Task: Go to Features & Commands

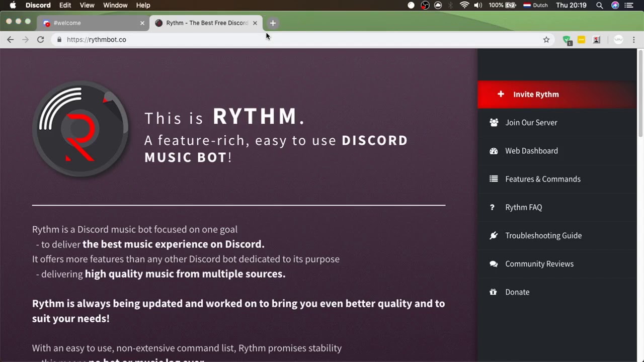Action: point(557,179)
